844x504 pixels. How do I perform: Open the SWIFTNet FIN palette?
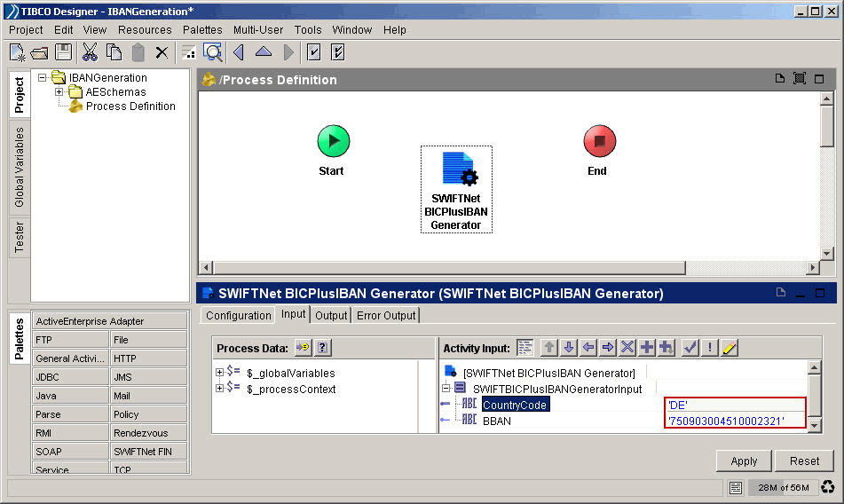(148, 452)
